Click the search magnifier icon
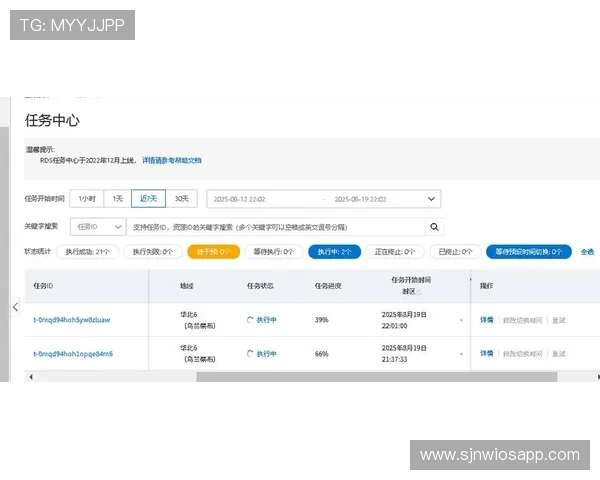Image resolution: width=600 pixels, height=480 pixels. 434,227
